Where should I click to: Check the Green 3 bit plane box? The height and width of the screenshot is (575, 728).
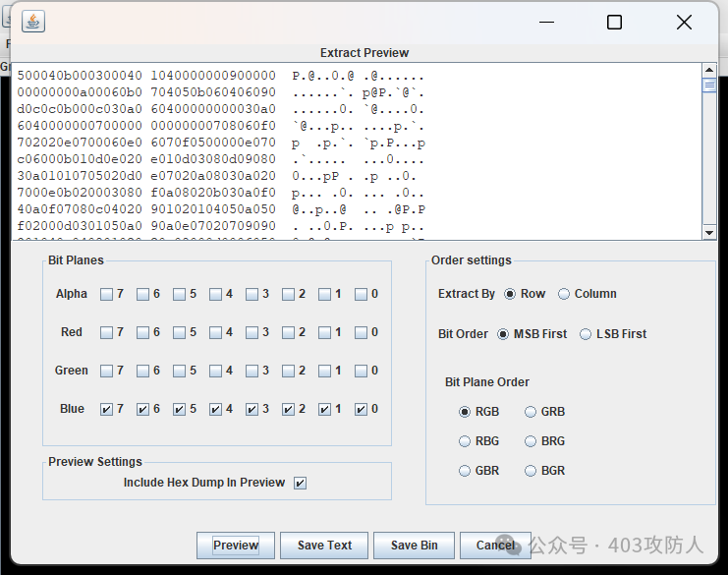(x=252, y=371)
